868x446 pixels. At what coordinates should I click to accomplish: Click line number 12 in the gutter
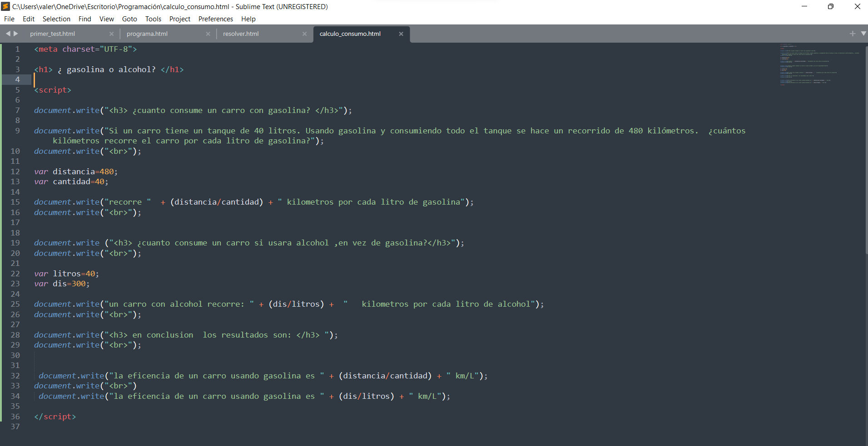pyautogui.click(x=15, y=172)
